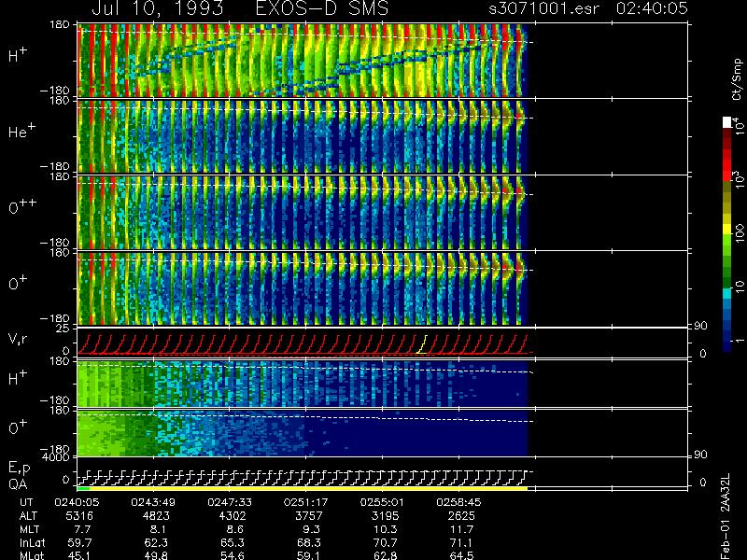Click the UT value "0247:33"

click(x=230, y=502)
